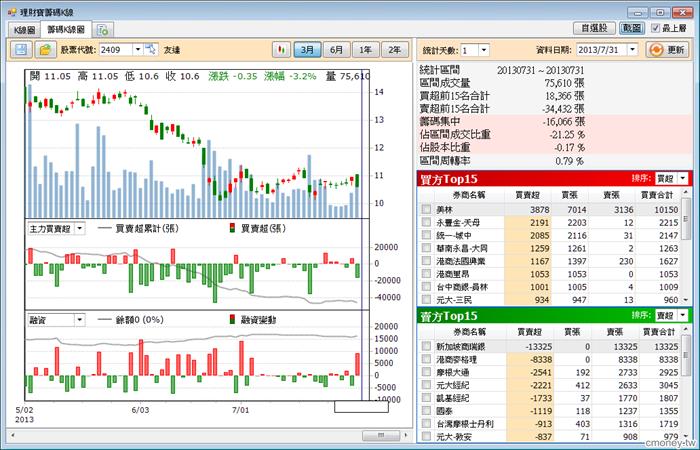
Task: Set chart range to 6月
Action: (336, 50)
